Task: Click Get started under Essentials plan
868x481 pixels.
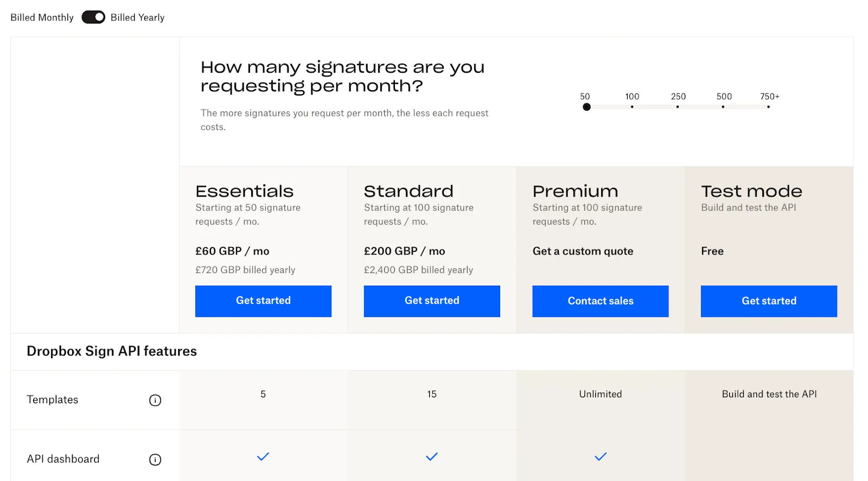Action: pyautogui.click(x=263, y=301)
